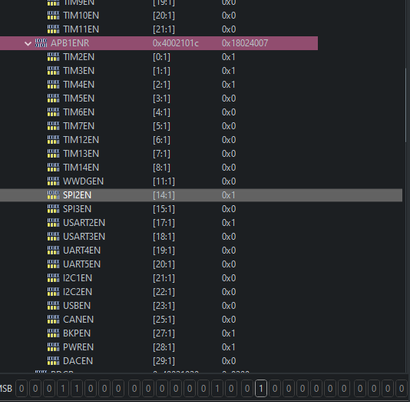This screenshot has height=402, width=410.
Task: Click the TIM5EN bitfield icon
Action: [x=53, y=99]
